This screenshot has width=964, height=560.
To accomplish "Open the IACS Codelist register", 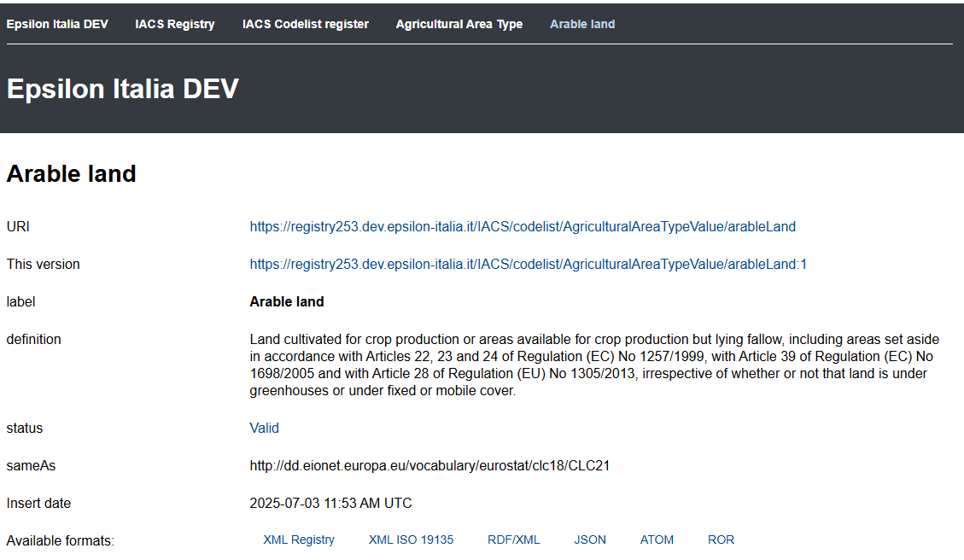I will [x=305, y=24].
